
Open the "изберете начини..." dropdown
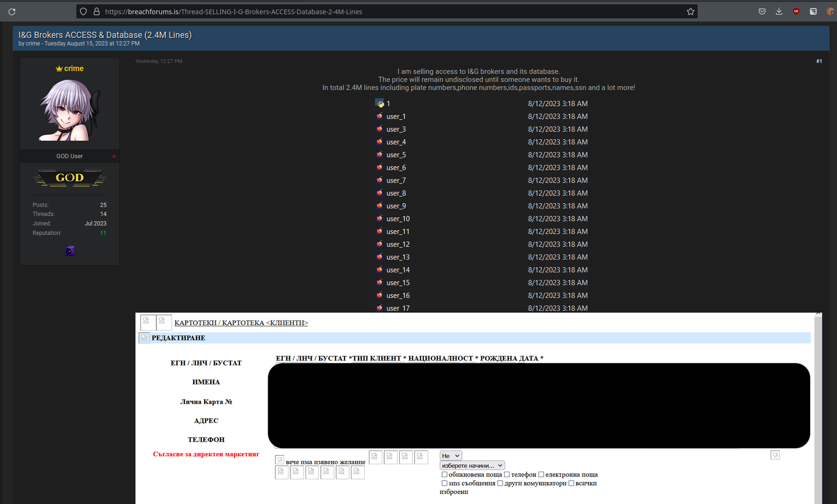(x=472, y=466)
